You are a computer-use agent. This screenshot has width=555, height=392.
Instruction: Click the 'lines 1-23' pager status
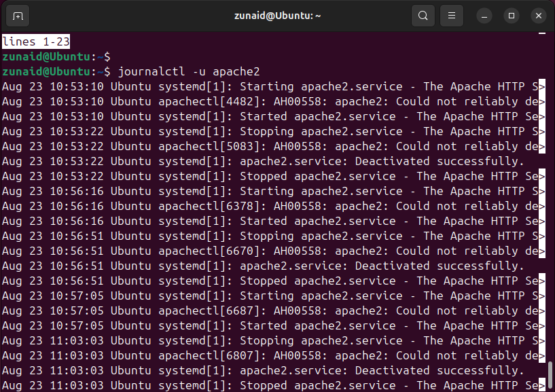pyautogui.click(x=36, y=41)
